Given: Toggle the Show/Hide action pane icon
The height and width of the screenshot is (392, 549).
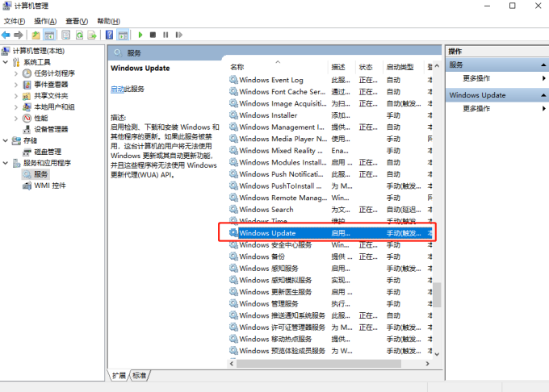Looking at the screenshot, I should pyautogui.click(x=123, y=35).
